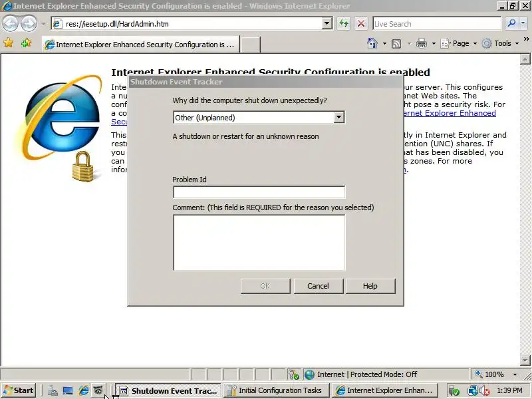Open a new blank tab

click(x=251, y=45)
